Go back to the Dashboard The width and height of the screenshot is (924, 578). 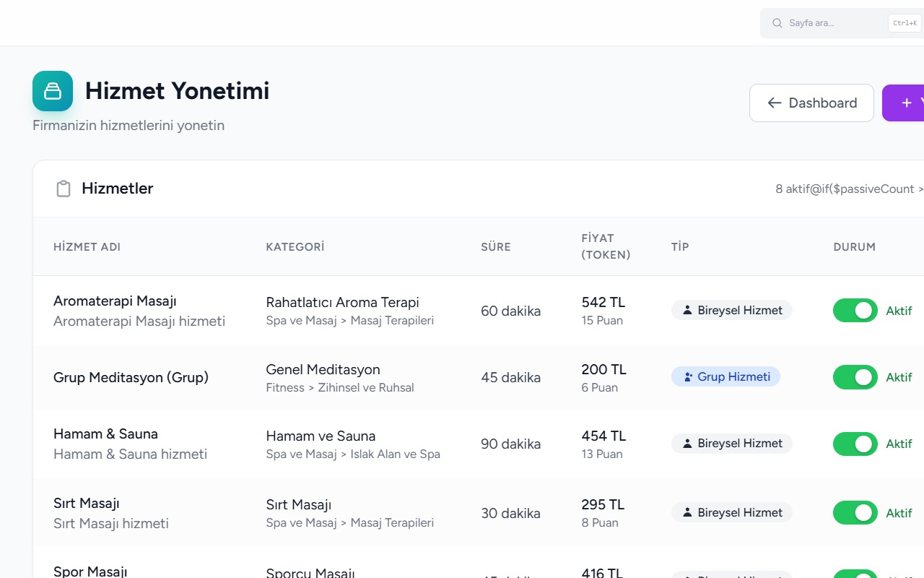811,103
